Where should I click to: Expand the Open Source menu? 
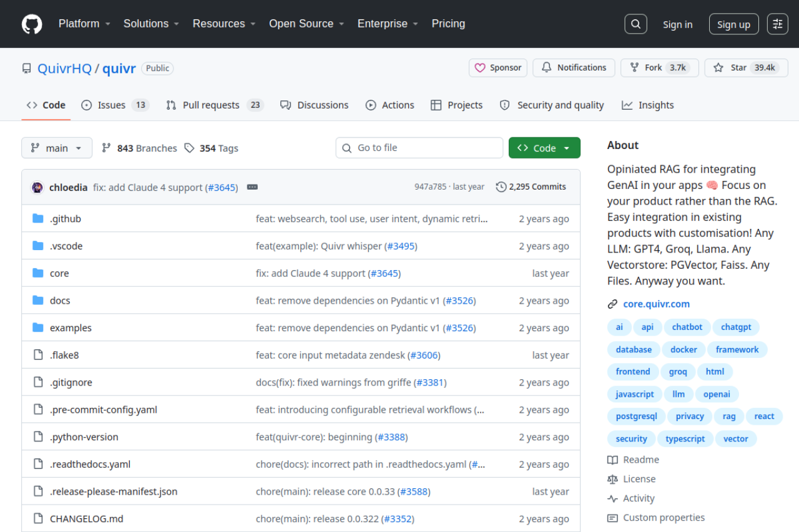point(306,24)
